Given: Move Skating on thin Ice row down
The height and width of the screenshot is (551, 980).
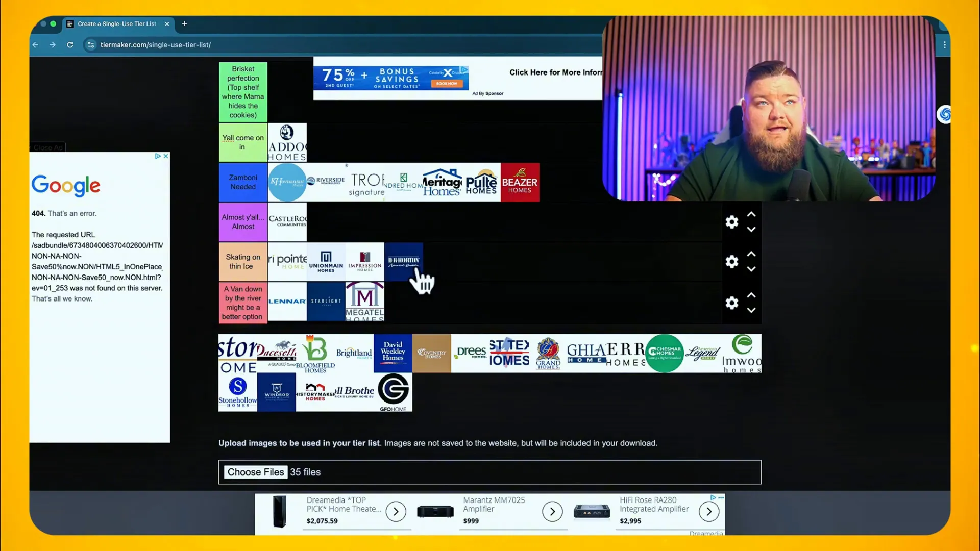Looking at the screenshot, I should pos(751,269).
